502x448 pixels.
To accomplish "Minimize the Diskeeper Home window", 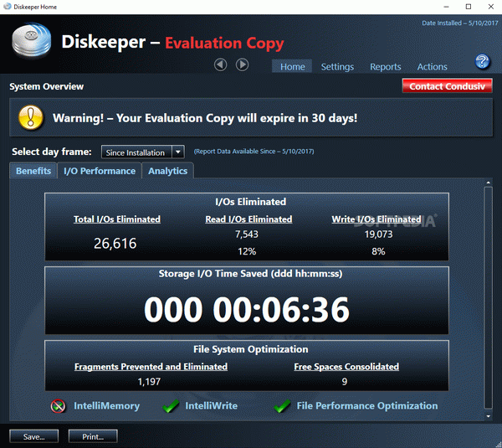I will pos(446,7).
